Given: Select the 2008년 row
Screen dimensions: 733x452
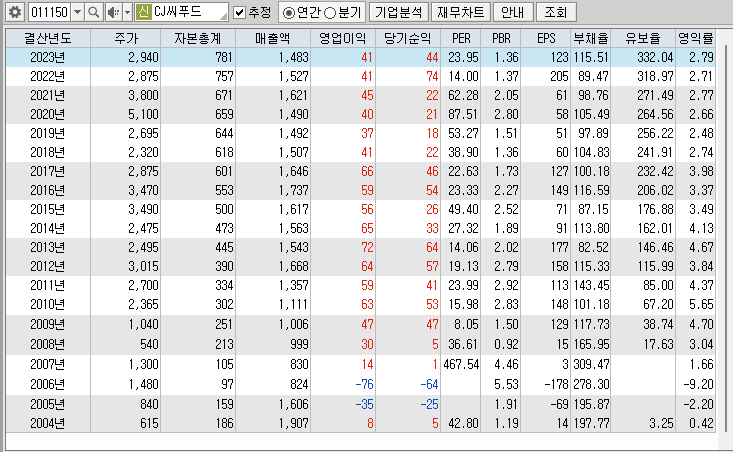Looking at the screenshot, I should point(360,344).
